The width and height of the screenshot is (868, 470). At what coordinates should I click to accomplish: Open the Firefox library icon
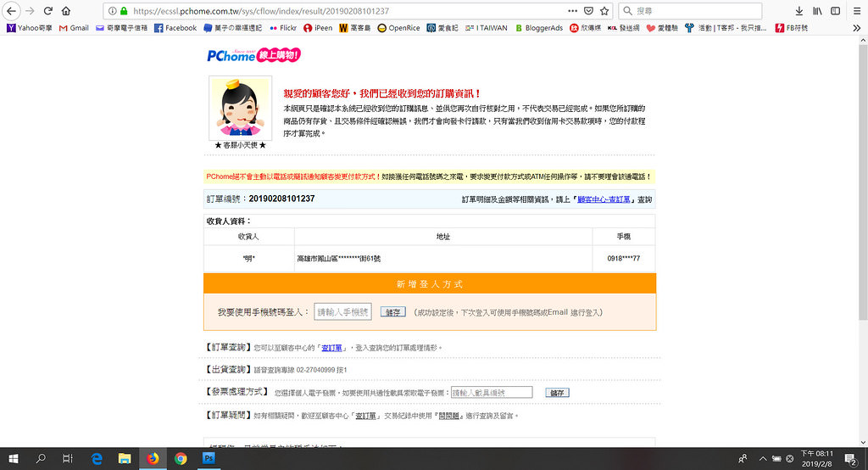817,10
